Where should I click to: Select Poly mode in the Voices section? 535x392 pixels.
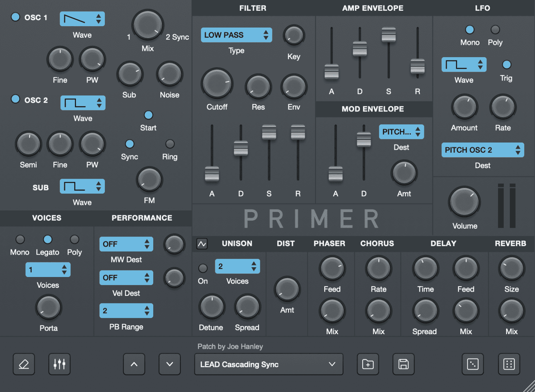(74, 239)
